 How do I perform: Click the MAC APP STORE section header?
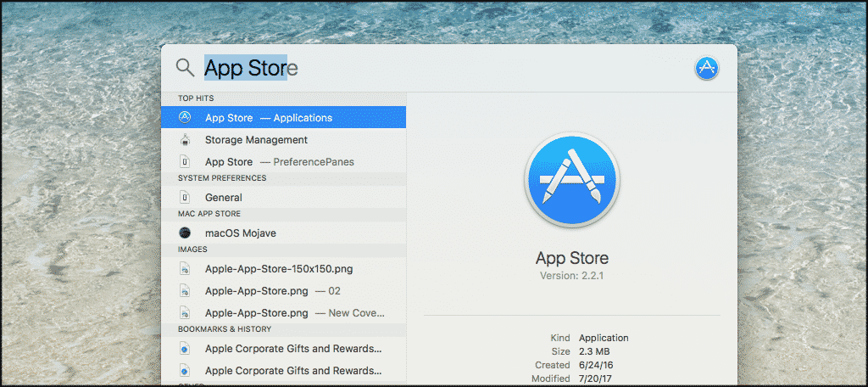(283, 214)
